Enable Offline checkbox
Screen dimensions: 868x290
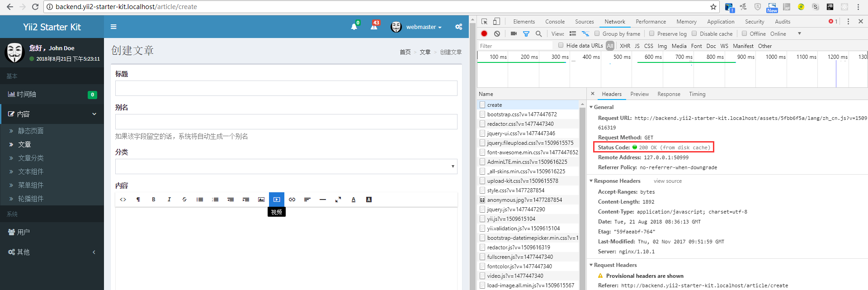[744, 33]
